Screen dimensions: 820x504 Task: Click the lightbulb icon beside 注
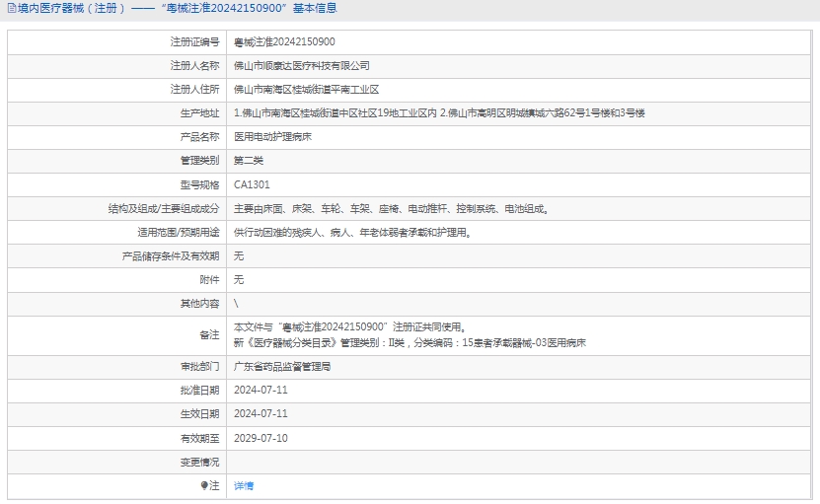tap(204, 486)
